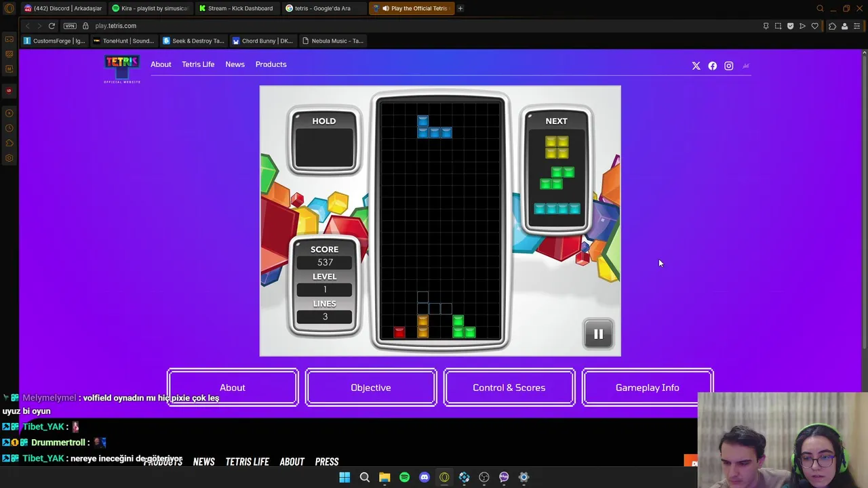The image size is (868, 488).
Task: Click the About button below the game
Action: tap(233, 388)
